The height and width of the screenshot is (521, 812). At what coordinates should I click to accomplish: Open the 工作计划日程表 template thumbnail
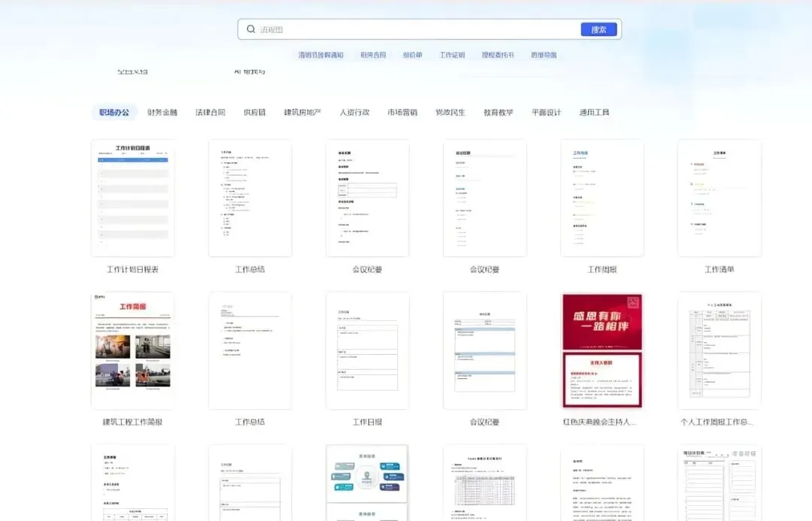(x=132, y=198)
